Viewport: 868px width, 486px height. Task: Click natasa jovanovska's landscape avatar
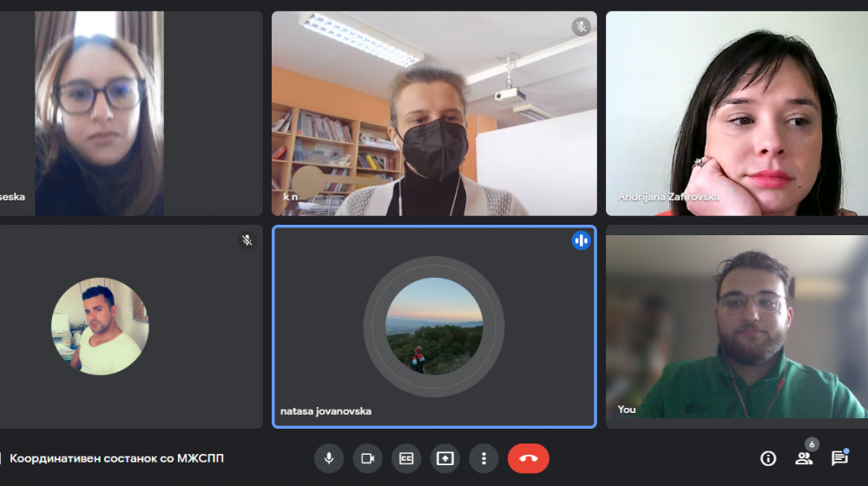[434, 326]
